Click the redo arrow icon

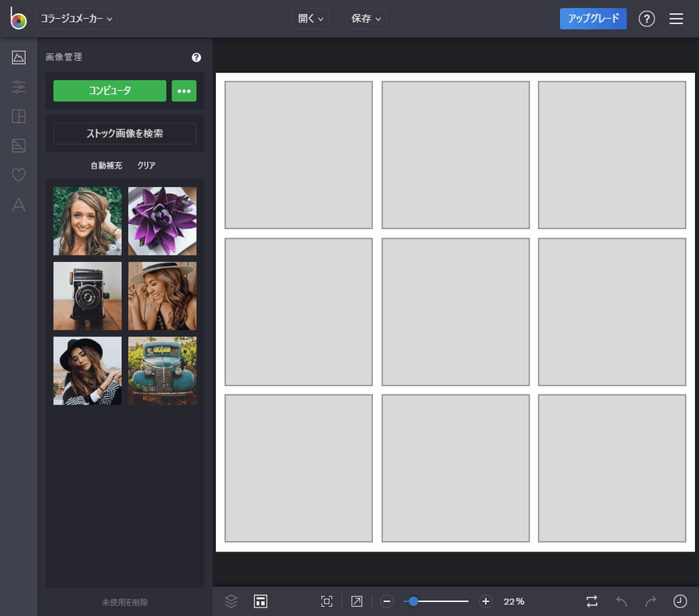coord(651,601)
